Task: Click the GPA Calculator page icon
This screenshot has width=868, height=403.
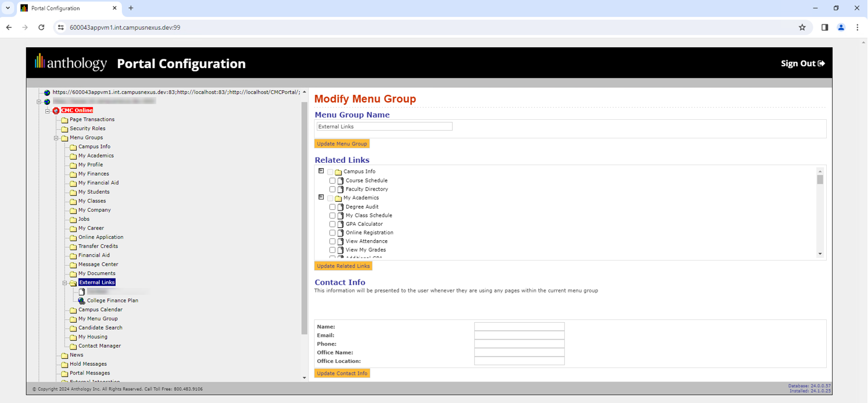Action: pos(341,224)
